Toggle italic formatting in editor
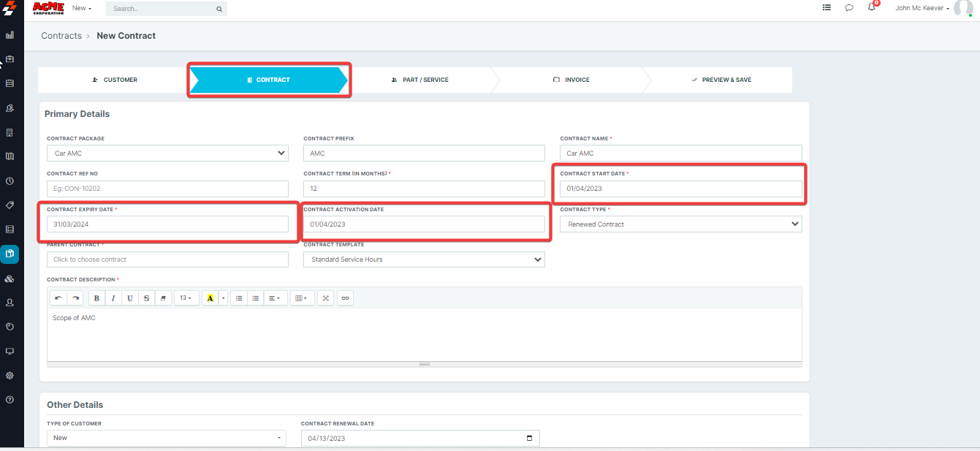 113,298
